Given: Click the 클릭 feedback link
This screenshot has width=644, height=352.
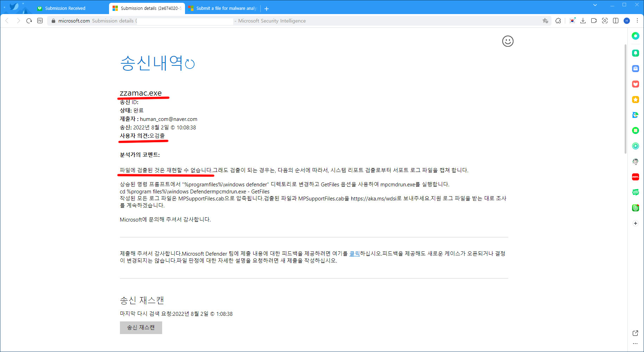Looking at the screenshot, I should [x=354, y=254].
